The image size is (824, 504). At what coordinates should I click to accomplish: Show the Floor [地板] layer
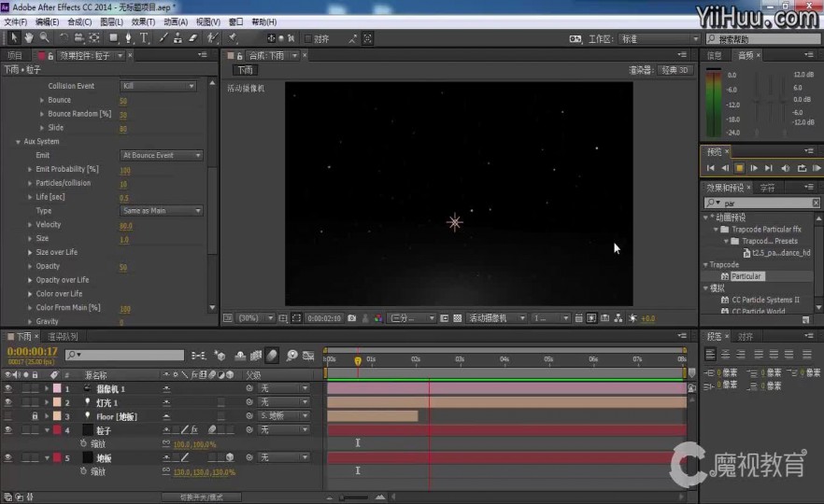tap(7, 416)
